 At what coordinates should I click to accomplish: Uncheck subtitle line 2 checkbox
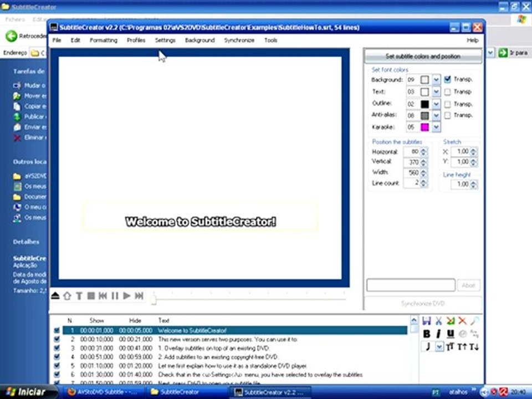click(57, 339)
